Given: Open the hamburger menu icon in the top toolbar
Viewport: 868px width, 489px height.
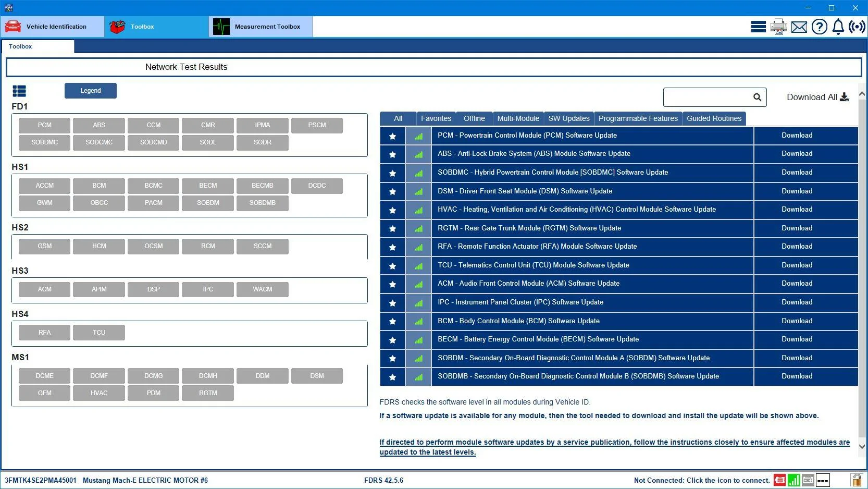Looking at the screenshot, I should pos(758,27).
